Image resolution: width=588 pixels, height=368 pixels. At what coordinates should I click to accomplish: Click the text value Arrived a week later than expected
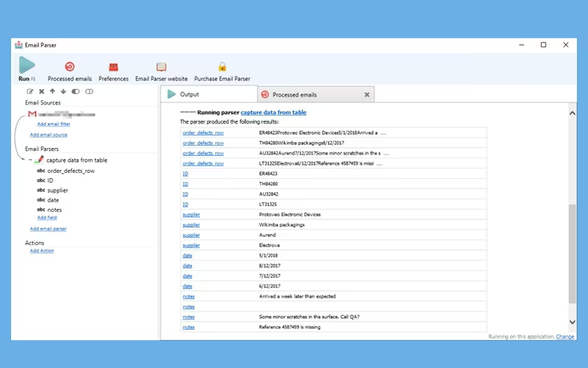[297, 297]
